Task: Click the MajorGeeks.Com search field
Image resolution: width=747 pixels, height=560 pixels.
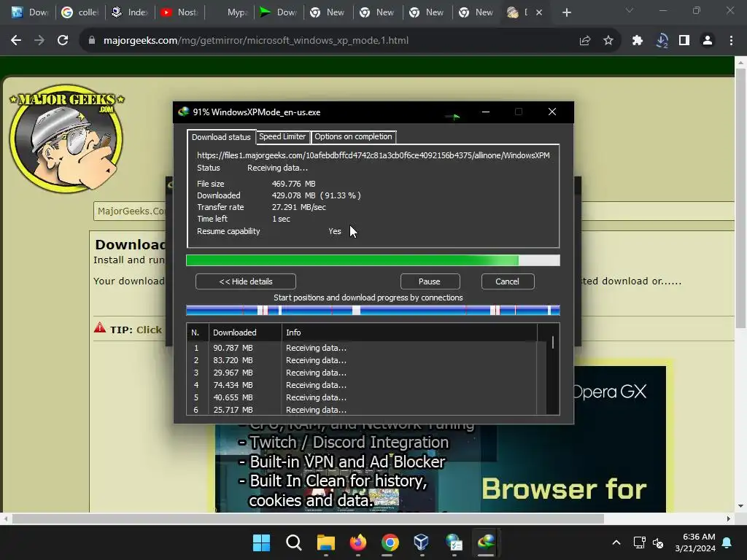Action: click(x=130, y=211)
